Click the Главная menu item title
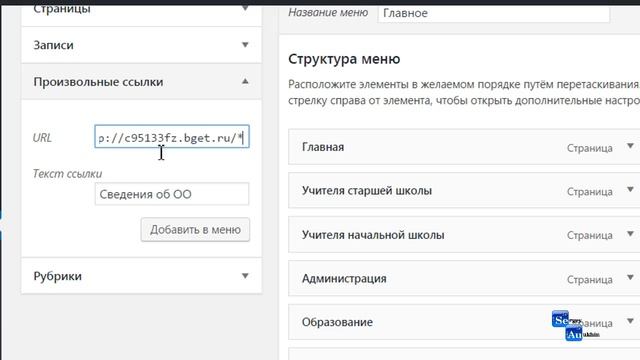 pyautogui.click(x=323, y=147)
